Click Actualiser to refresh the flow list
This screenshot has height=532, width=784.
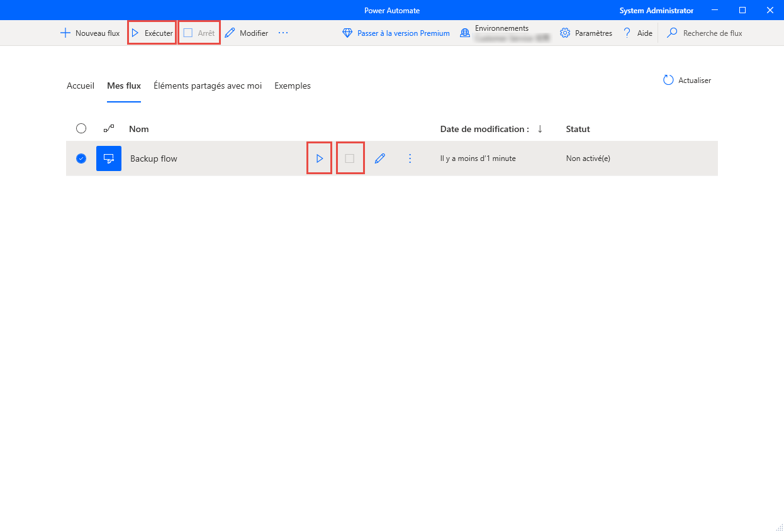coord(687,80)
